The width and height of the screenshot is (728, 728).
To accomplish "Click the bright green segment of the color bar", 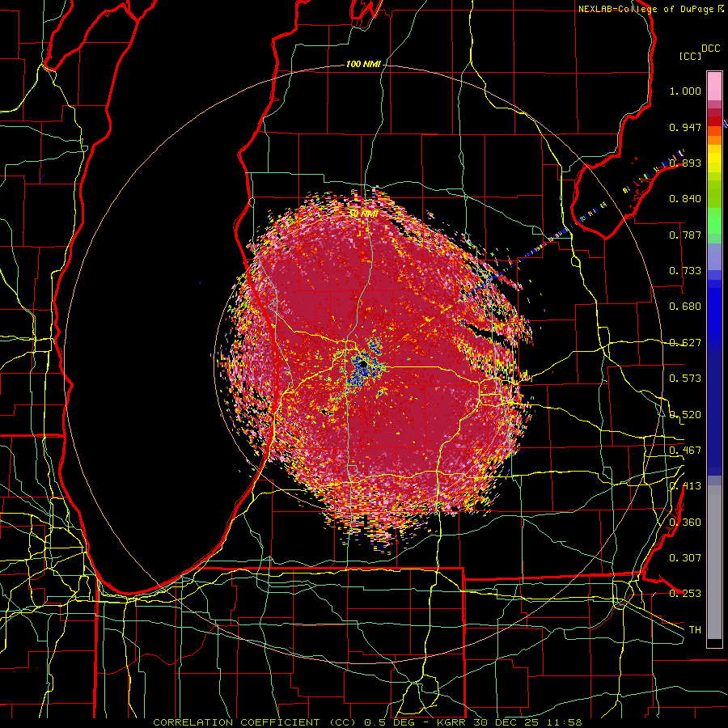I will click(714, 221).
